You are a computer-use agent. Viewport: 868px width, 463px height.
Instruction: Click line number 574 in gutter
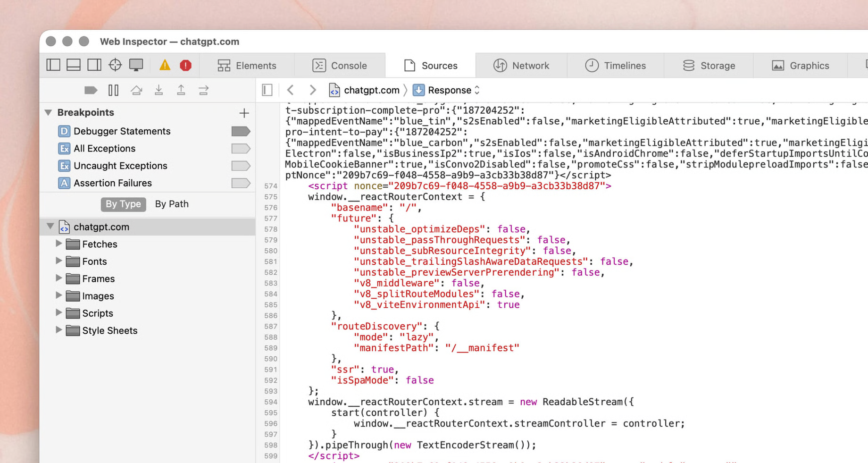[x=271, y=186]
